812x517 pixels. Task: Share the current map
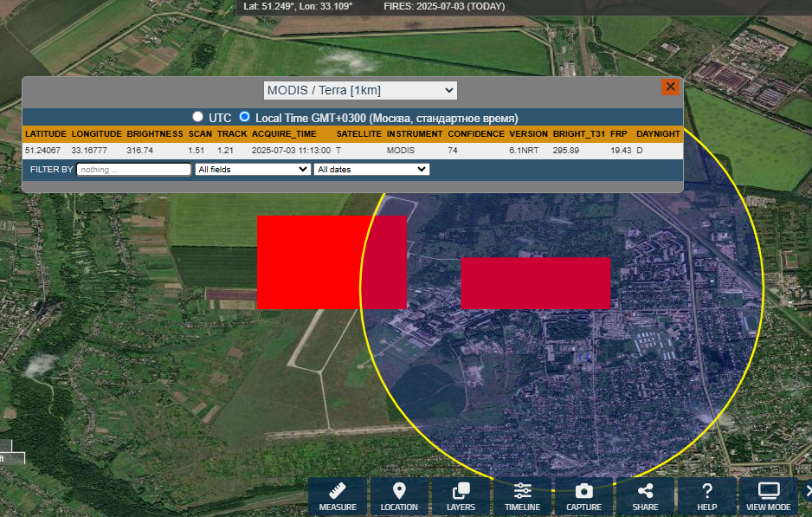pos(645,496)
